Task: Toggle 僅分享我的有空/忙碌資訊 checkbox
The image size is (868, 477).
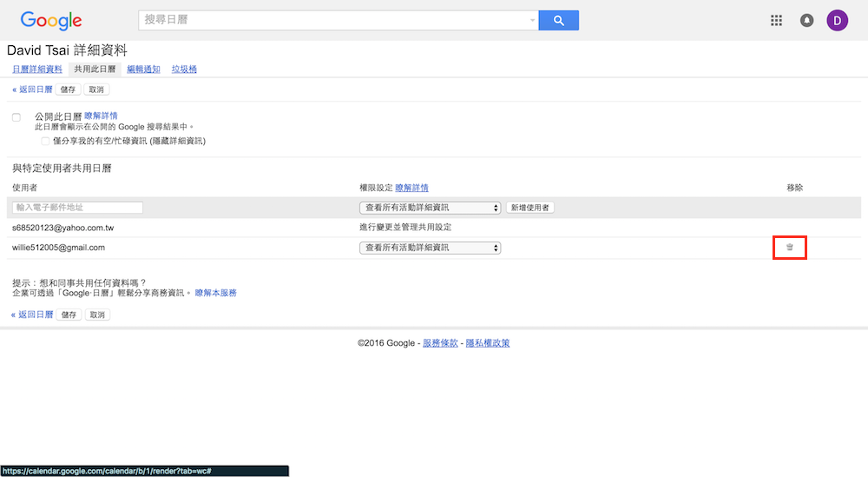Action: pos(46,141)
